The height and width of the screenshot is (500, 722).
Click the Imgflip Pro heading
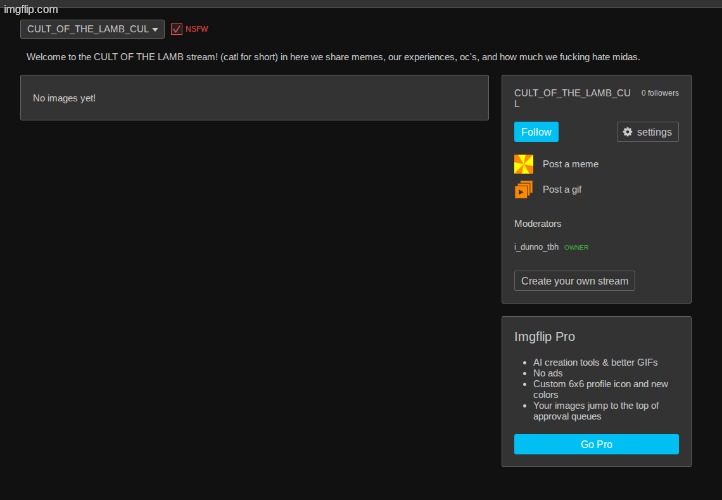pos(544,337)
